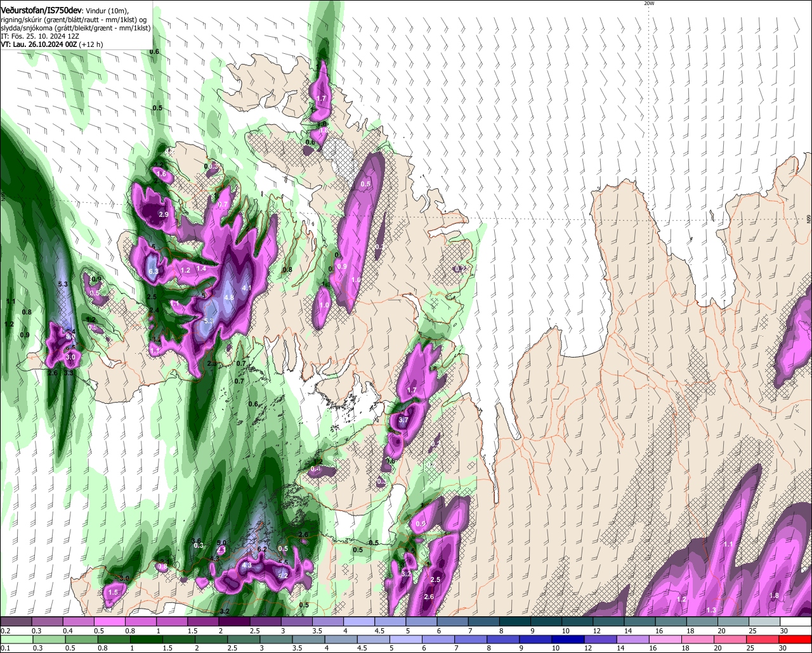Click the 6.2 precipitation value on map
812x653 pixels.
263,549
